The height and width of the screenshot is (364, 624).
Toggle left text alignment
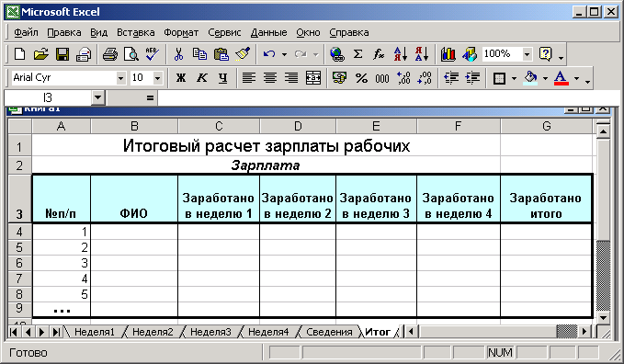249,77
